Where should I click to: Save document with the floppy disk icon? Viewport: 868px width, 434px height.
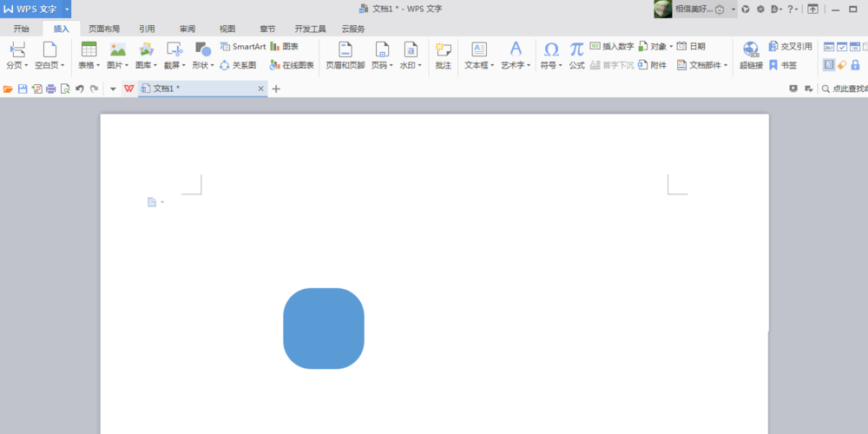[x=23, y=89]
